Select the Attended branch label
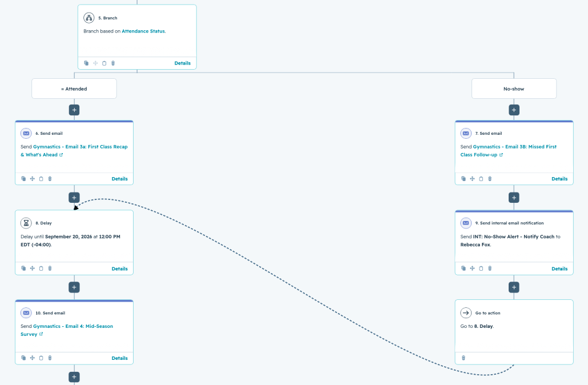This screenshot has height=385, width=588. [74, 89]
